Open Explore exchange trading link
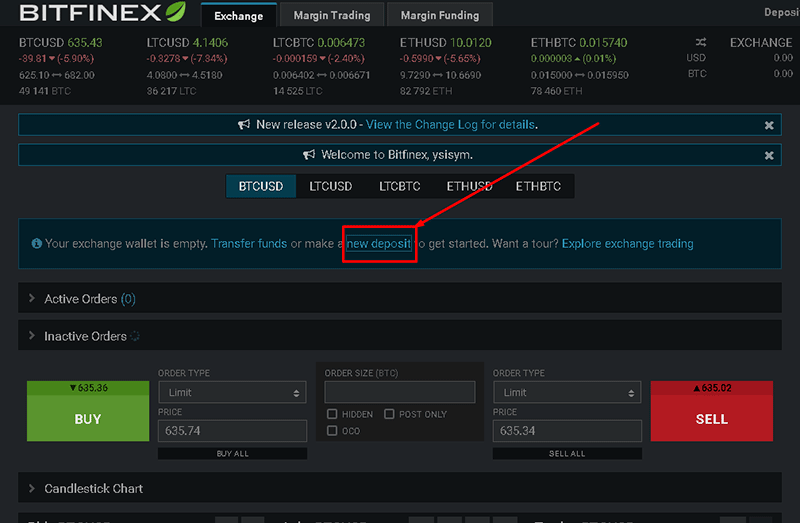This screenshot has width=800, height=523. 628,243
